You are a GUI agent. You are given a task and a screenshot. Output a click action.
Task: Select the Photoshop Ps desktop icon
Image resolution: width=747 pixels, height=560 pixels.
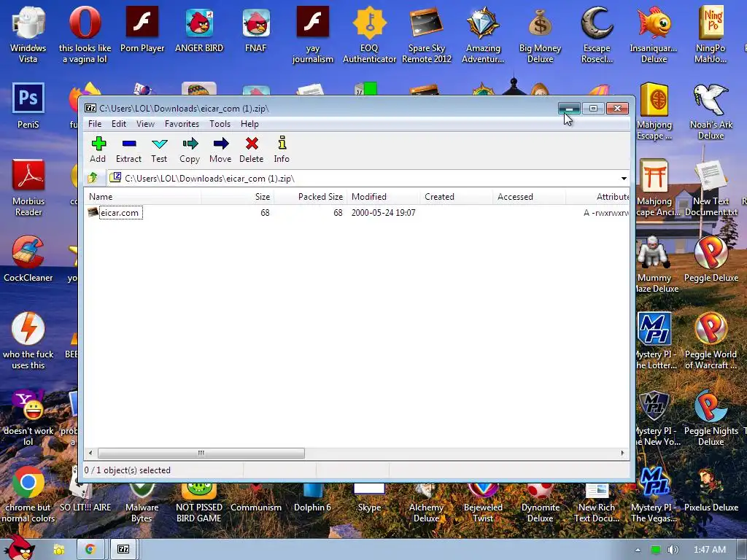[28, 106]
